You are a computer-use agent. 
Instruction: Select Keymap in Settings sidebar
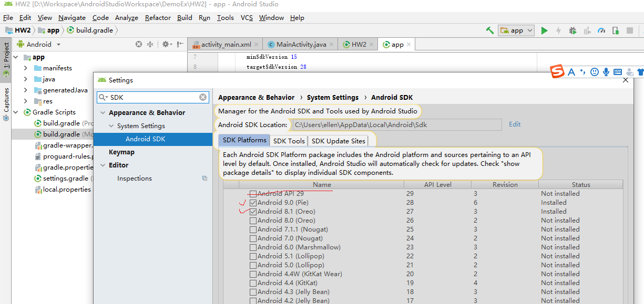[x=121, y=152]
